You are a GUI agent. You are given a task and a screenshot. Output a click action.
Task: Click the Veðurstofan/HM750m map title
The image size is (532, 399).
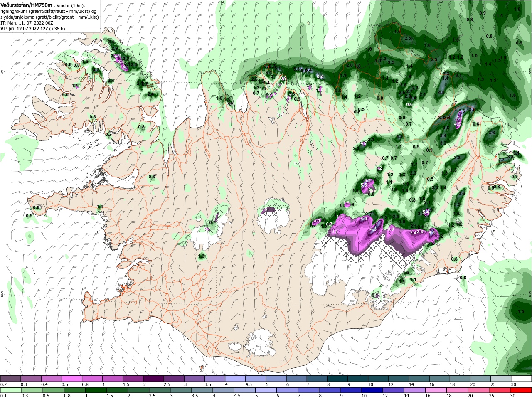[27, 5]
